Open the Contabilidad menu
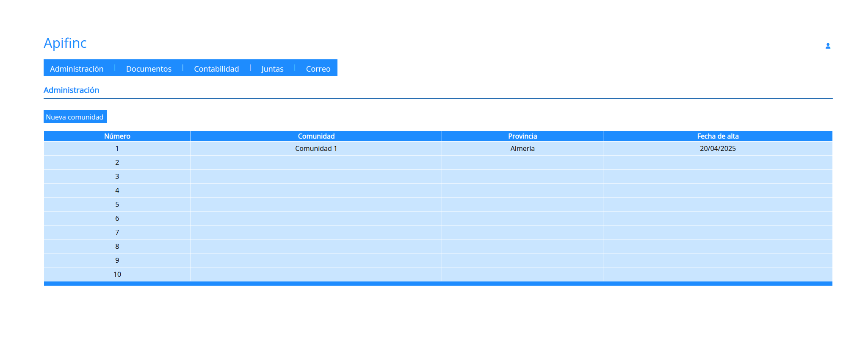 point(216,69)
